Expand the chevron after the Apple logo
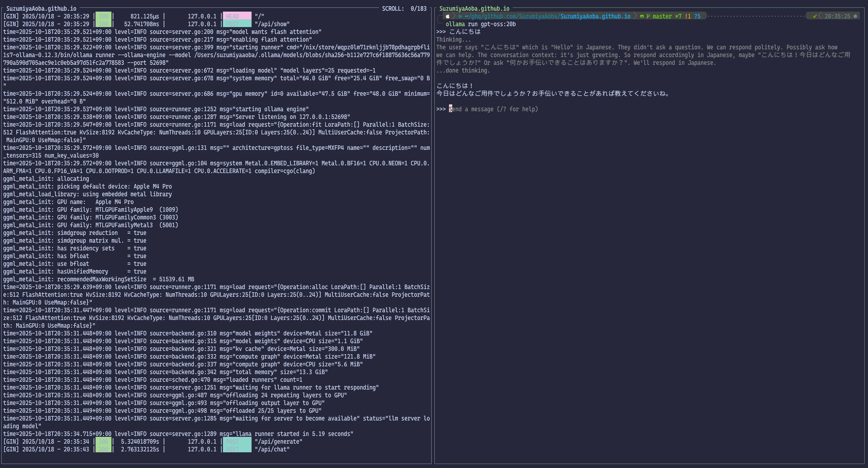The height and width of the screenshot is (468, 868). click(454, 16)
